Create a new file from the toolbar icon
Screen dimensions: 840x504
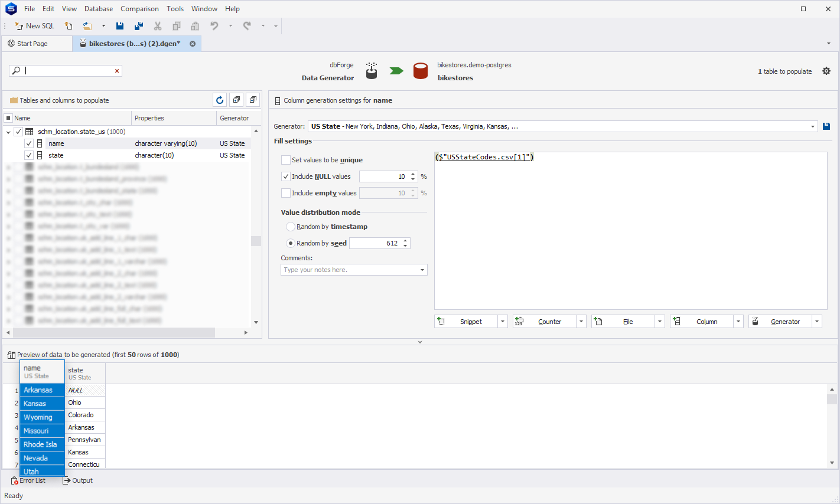(x=69, y=26)
